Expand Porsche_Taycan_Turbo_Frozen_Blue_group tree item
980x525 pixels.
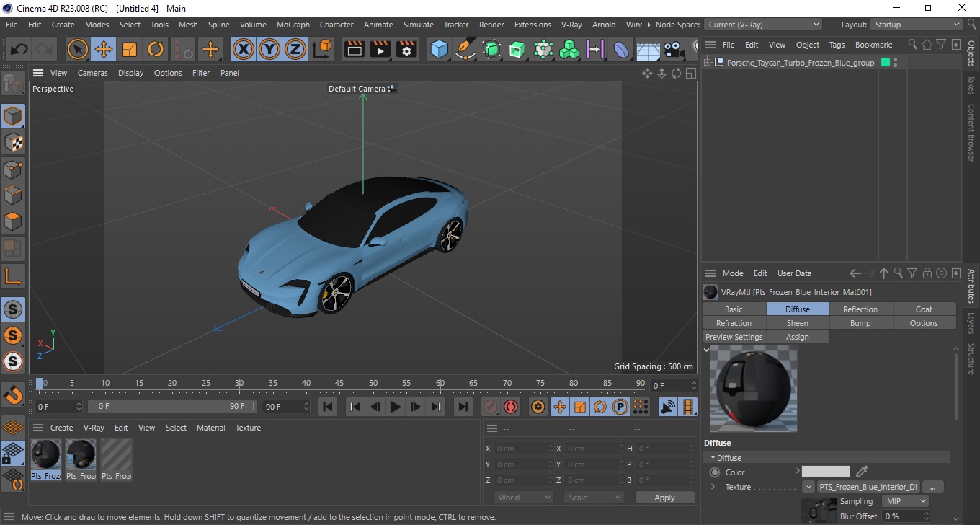(708, 63)
